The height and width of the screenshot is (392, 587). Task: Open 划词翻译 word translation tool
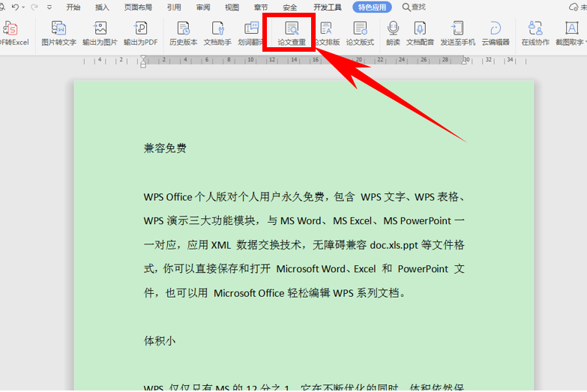click(250, 33)
